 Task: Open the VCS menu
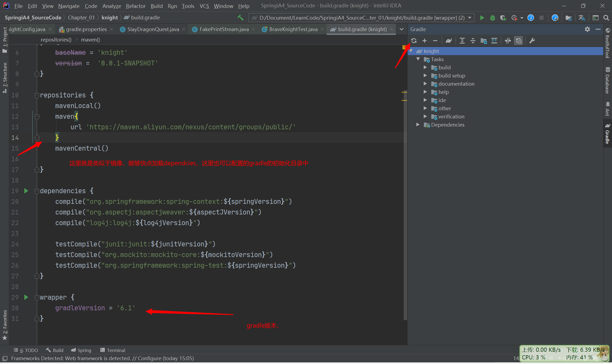204,6
